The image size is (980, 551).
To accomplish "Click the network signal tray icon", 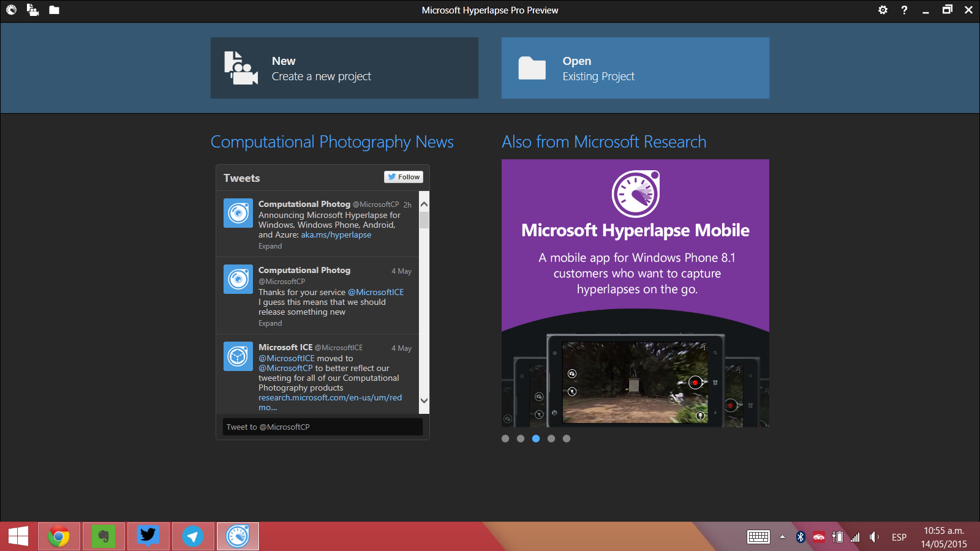I will pyautogui.click(x=855, y=537).
